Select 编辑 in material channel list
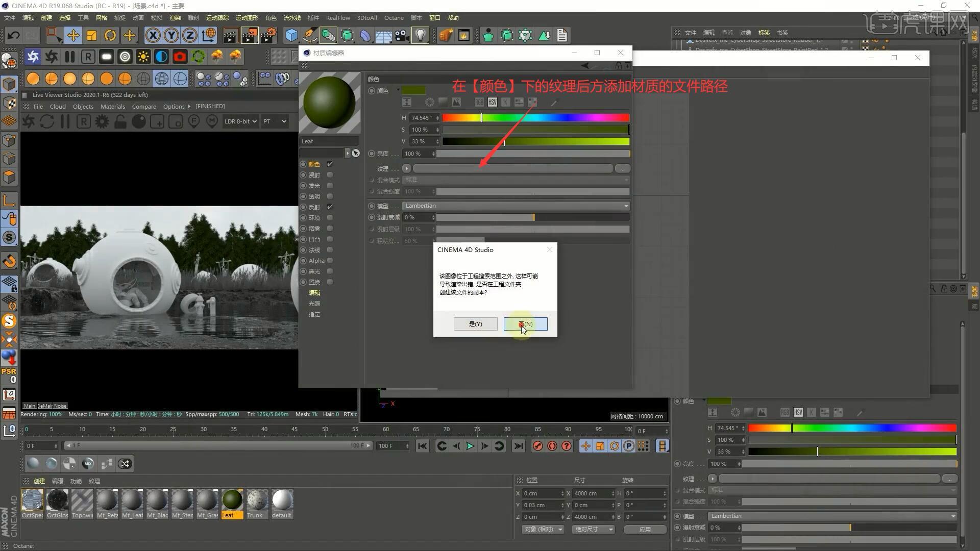This screenshot has width=980, height=551. (314, 293)
